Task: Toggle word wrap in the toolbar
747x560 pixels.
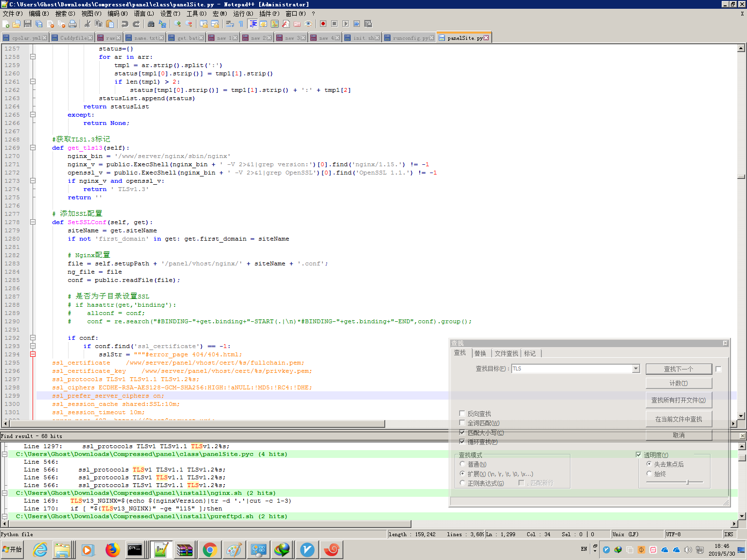Action: click(230, 24)
